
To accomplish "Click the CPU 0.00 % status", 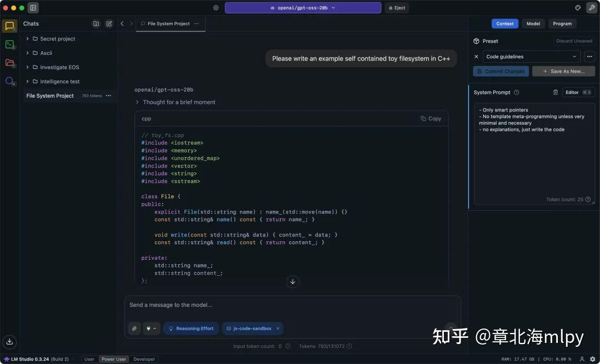I will tap(557, 359).
